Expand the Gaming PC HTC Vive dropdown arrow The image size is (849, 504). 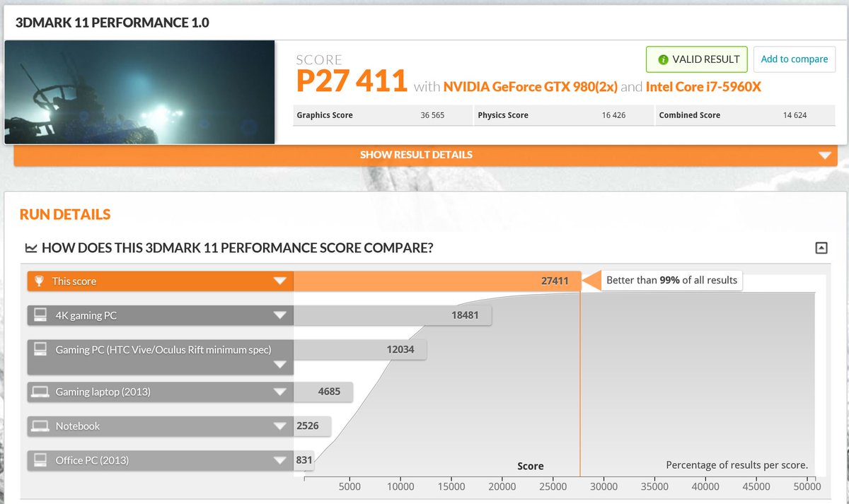280,365
